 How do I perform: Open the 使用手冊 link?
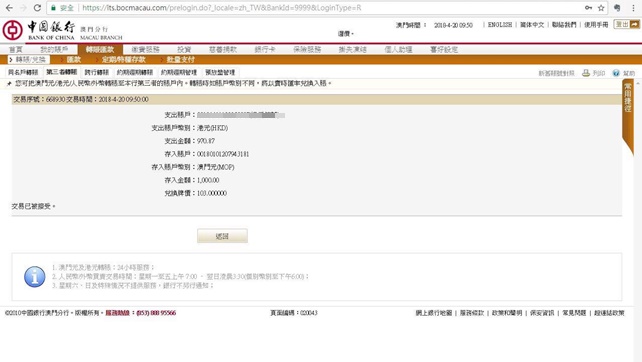coord(596,25)
